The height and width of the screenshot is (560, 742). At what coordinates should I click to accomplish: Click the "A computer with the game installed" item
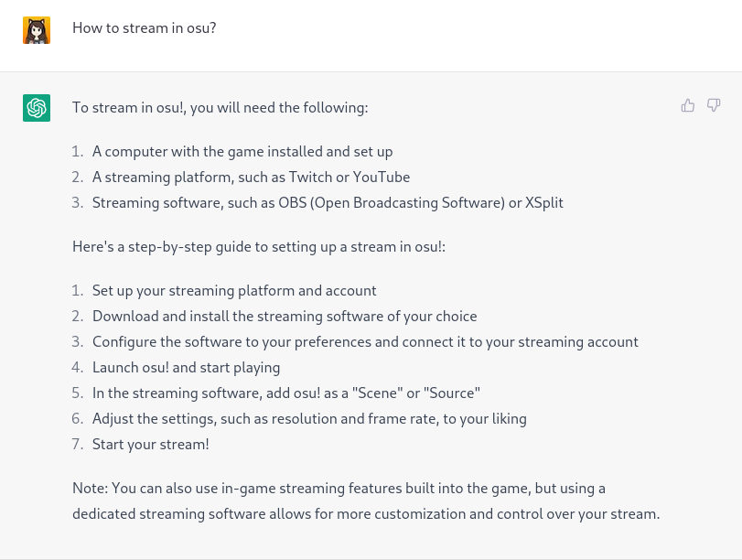242,152
